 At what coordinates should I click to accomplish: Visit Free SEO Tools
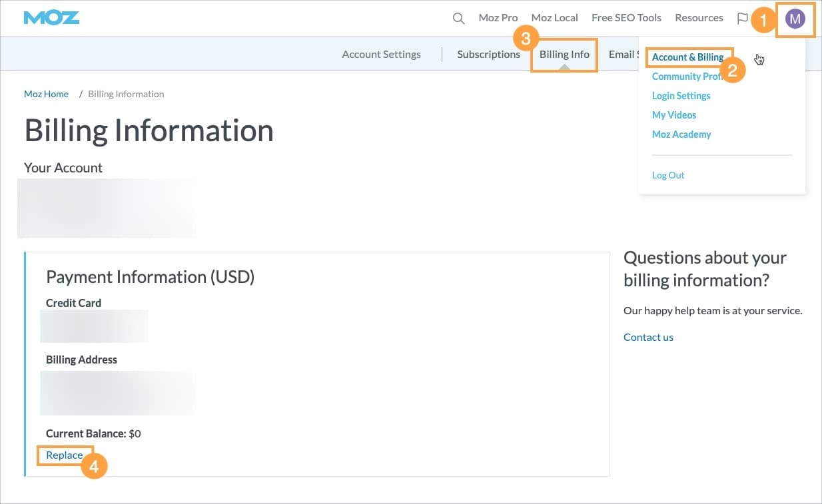point(625,18)
